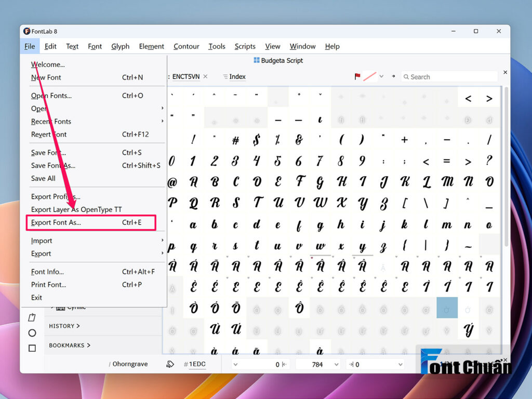Expand the BOOKMARKS section

point(70,345)
